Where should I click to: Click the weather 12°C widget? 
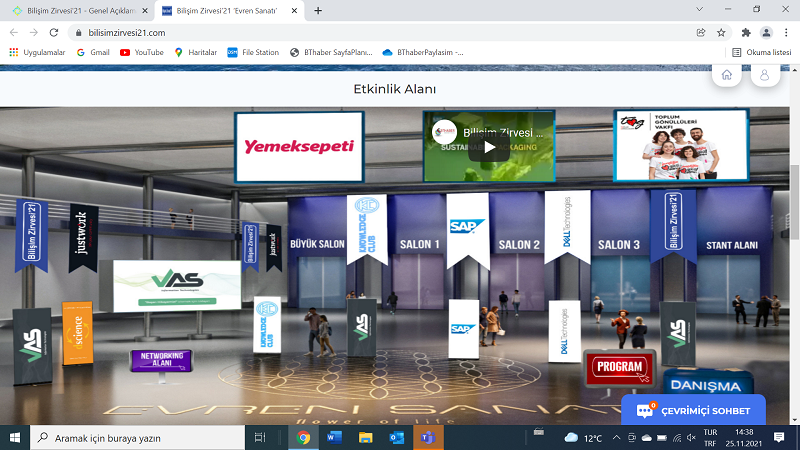[x=584, y=438]
